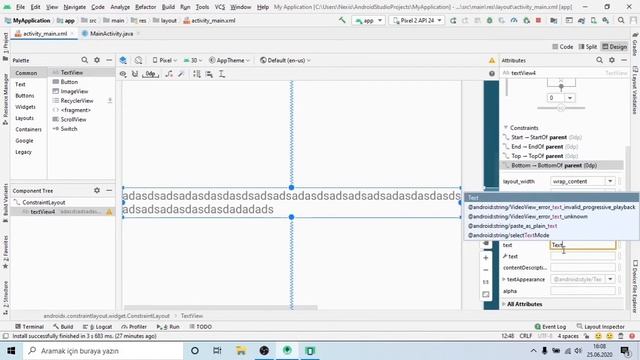Viewport: 640px width, 360px height.
Task: Open the Logcat tool window
Action: 98,327
